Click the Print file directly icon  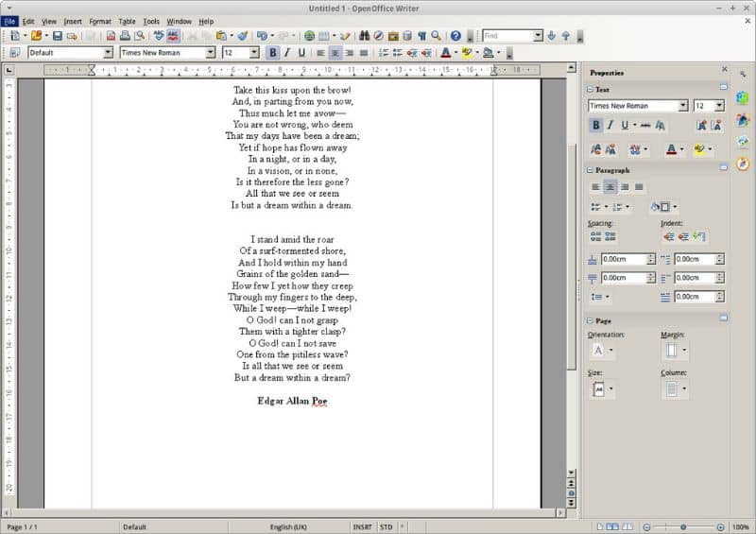pos(125,36)
